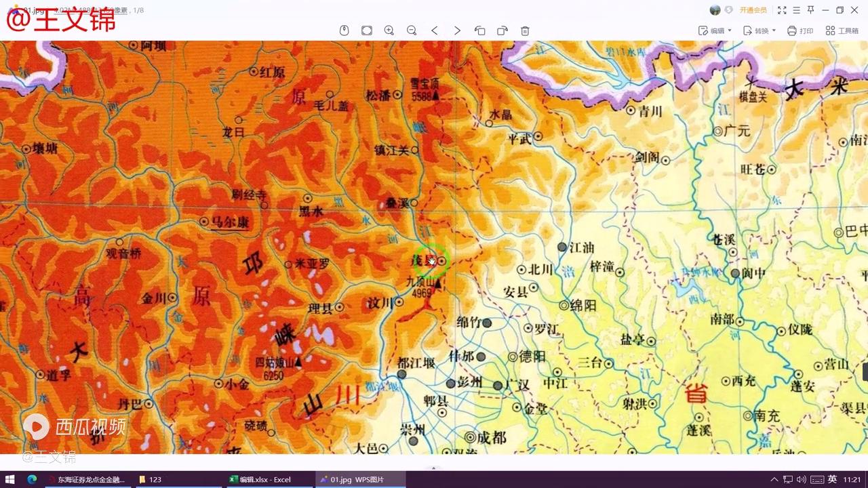Delete 01.jpg with the trash icon

click(524, 30)
